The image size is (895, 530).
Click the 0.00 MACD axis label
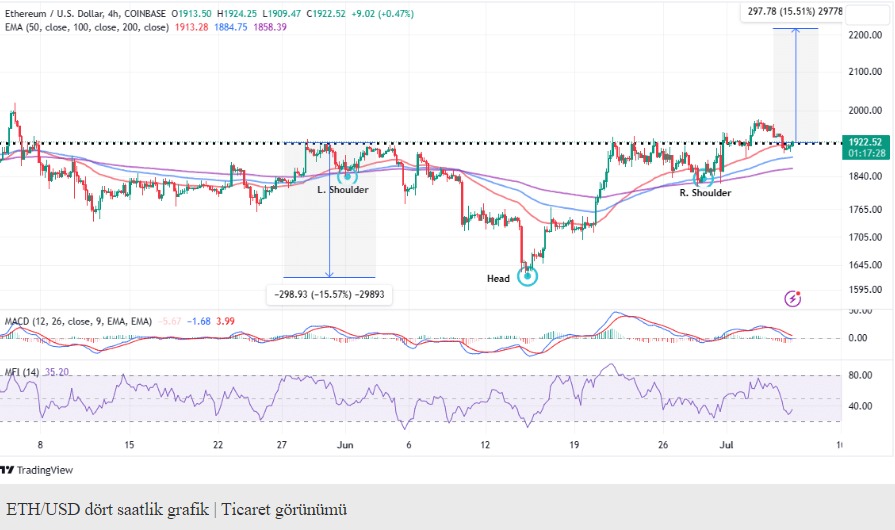pyautogui.click(x=858, y=338)
